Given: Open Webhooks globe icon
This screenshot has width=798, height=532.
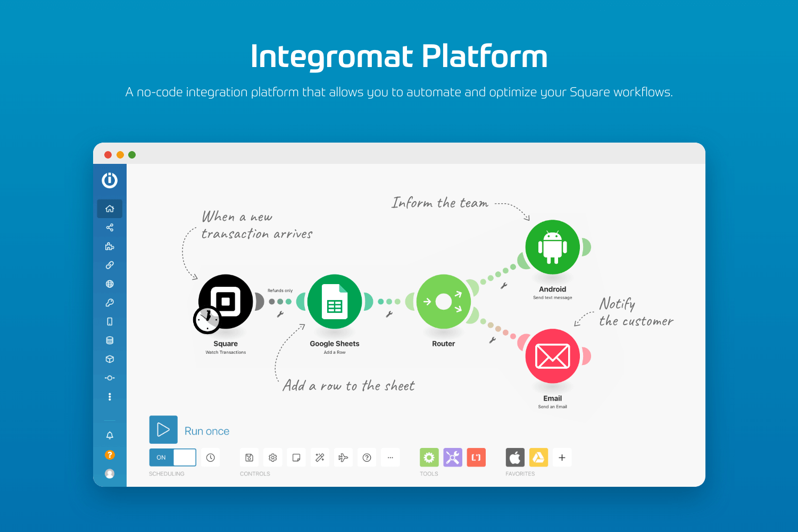Looking at the screenshot, I should point(110,284).
